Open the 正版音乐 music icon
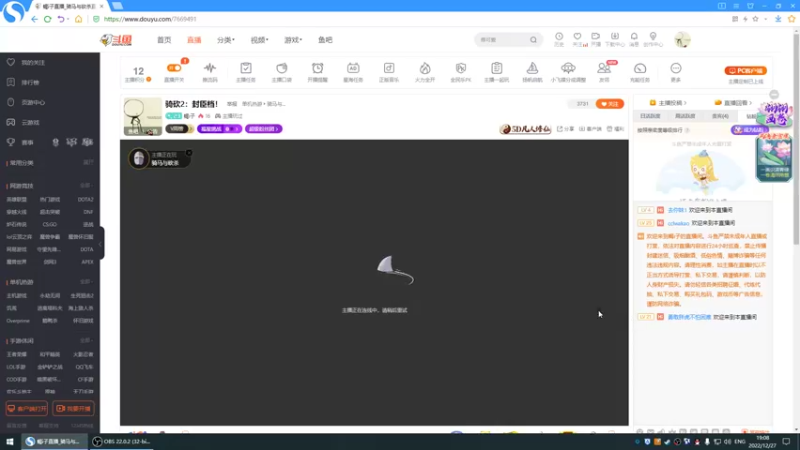 pos(389,68)
